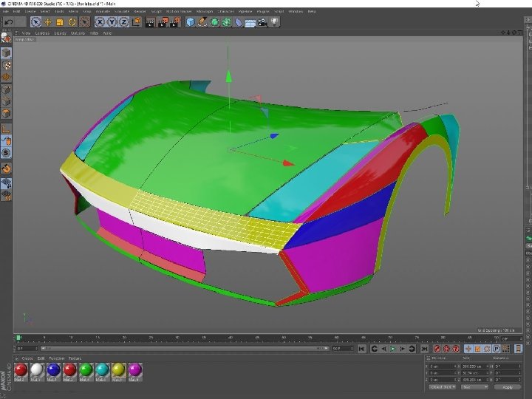Image resolution: width=532 pixels, height=399 pixels.
Task: Select the cyan material swatch
Action: click(102, 370)
